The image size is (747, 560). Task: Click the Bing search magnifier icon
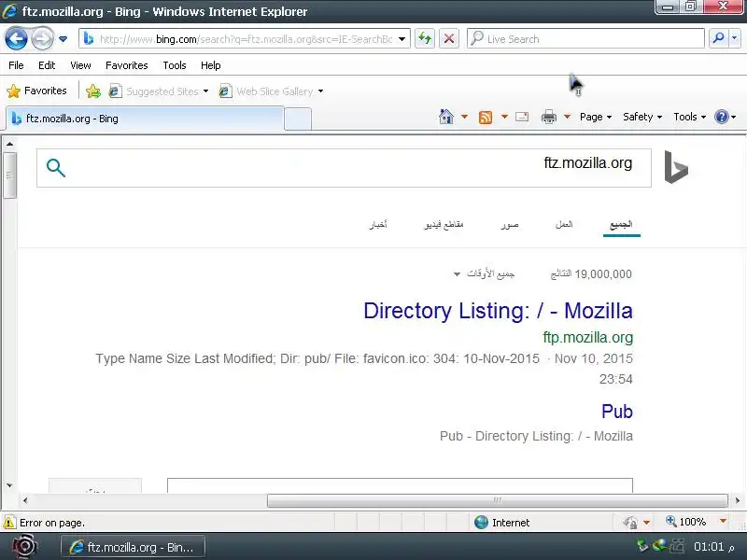point(56,168)
